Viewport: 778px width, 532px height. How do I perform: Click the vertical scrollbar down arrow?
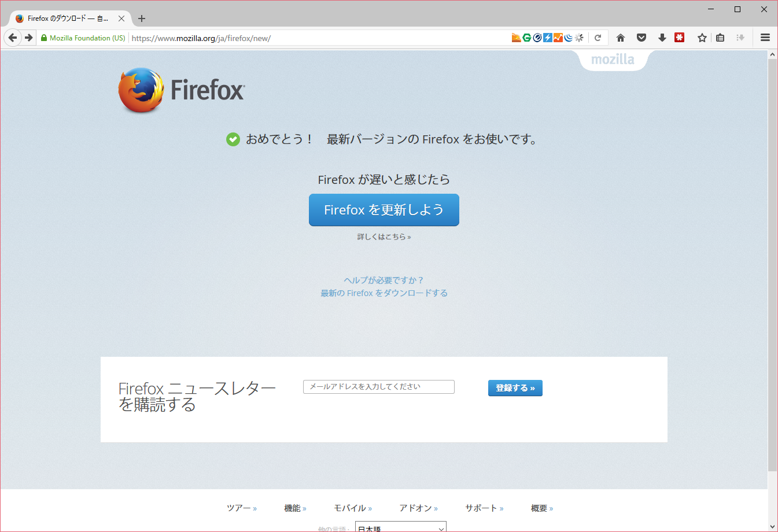click(x=773, y=526)
